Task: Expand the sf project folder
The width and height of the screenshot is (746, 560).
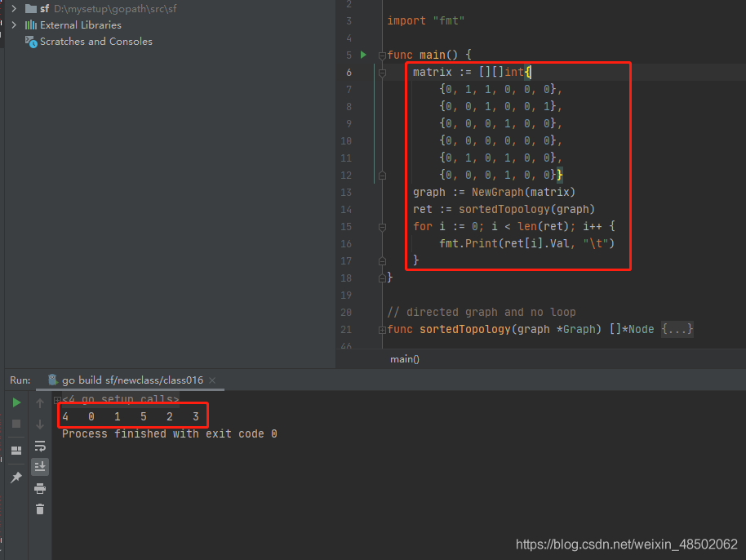Action: tap(14, 8)
